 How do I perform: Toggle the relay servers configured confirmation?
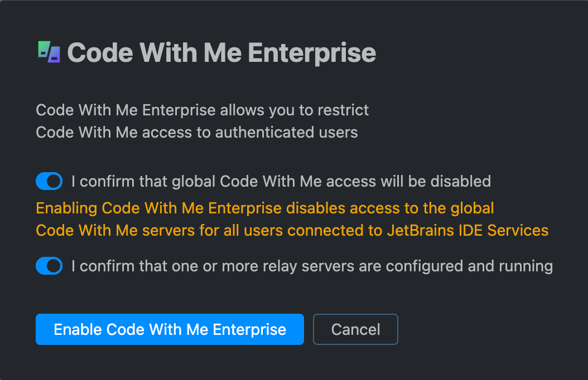[49, 266]
